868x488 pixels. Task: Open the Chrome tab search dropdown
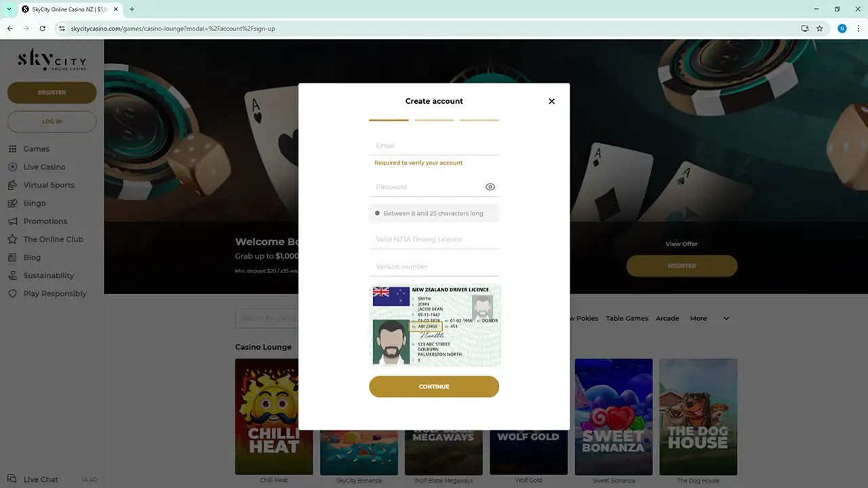click(9, 9)
